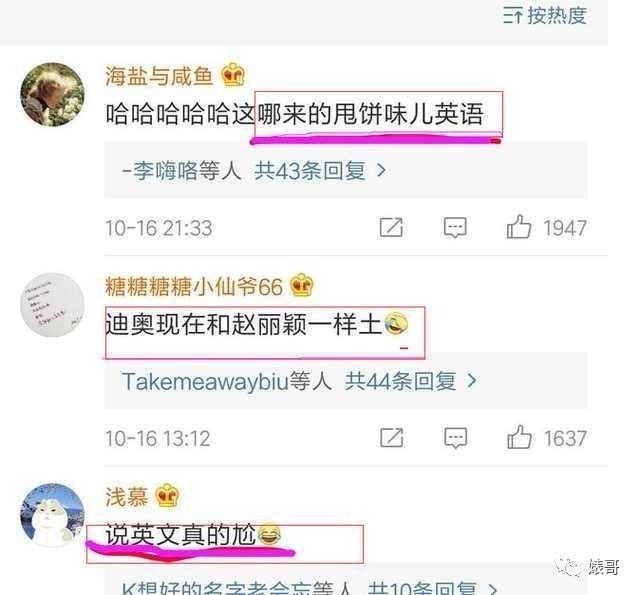Expand the 共10条回复 replies thread
Viewport: 640px width, 595px height.
pos(433,588)
